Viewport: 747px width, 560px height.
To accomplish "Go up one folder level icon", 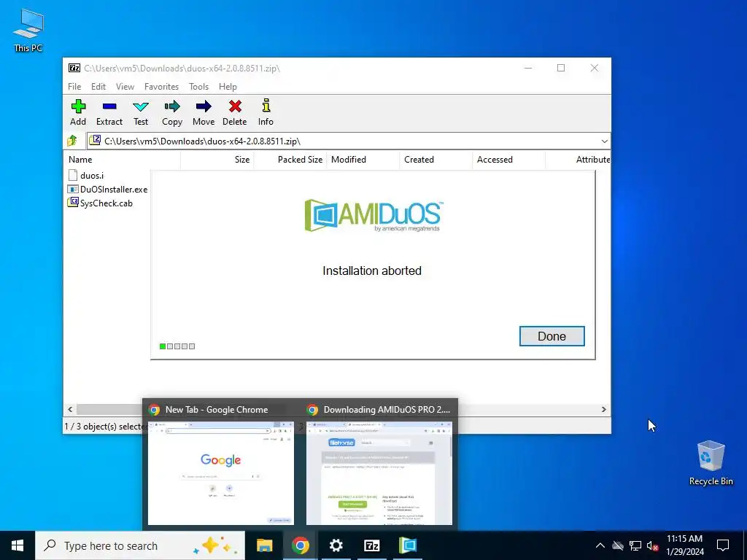I will click(72, 141).
